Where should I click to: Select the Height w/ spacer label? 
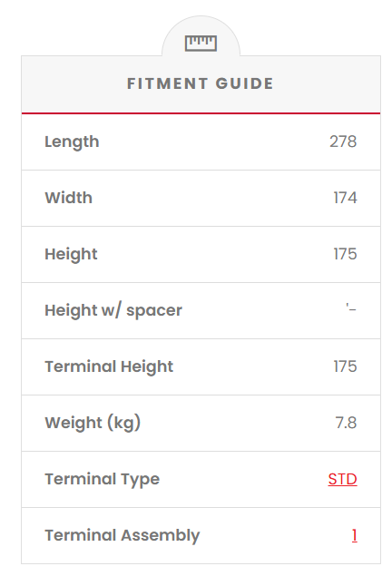click(x=113, y=311)
